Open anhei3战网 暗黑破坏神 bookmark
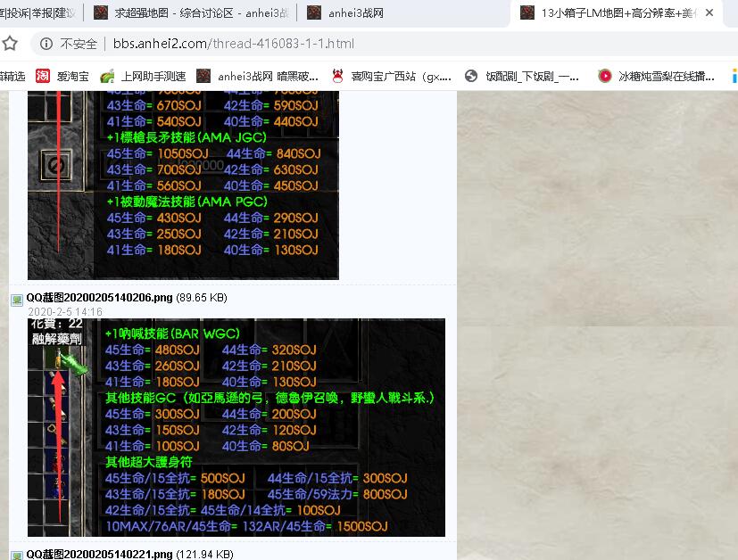The image size is (738, 560). pos(258,77)
